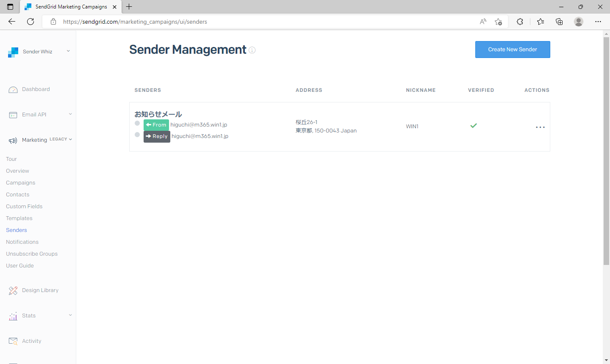The image size is (610, 364).
Task: Click the green From badge
Action: coord(156,125)
